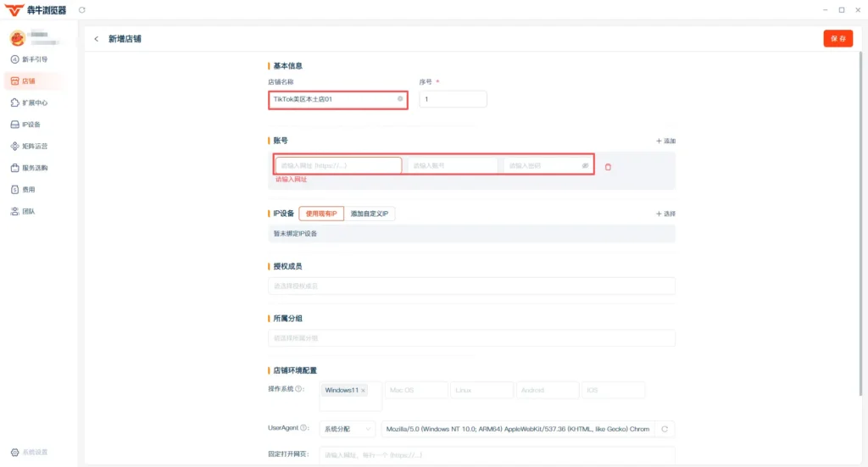This screenshot has height=467, width=868.
Task: Open the 系统分配 UserAgent dropdown
Action: 347,429
